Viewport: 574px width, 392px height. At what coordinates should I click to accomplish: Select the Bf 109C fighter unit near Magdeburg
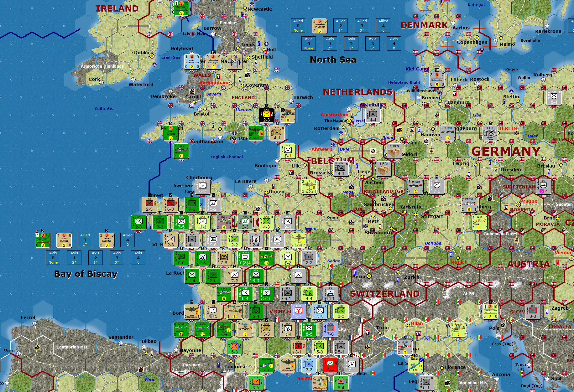coord(448,133)
